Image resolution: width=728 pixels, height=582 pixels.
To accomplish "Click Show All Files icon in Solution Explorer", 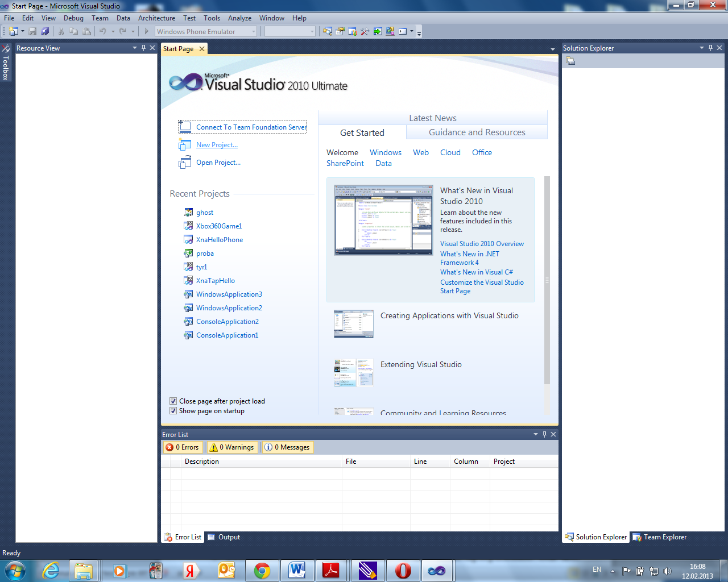I will [570, 61].
